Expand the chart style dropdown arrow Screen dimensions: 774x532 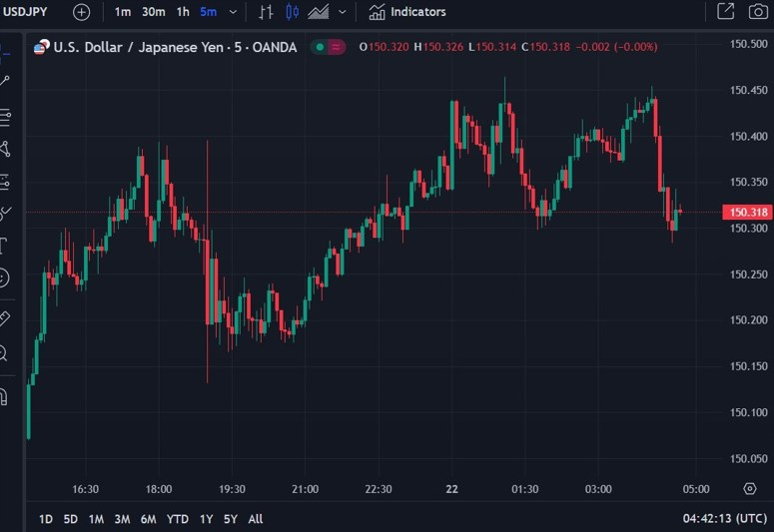(x=343, y=12)
